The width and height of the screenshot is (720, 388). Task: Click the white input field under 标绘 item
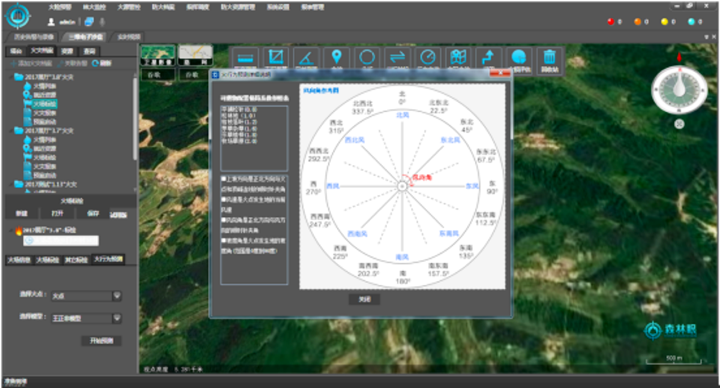coord(61,240)
